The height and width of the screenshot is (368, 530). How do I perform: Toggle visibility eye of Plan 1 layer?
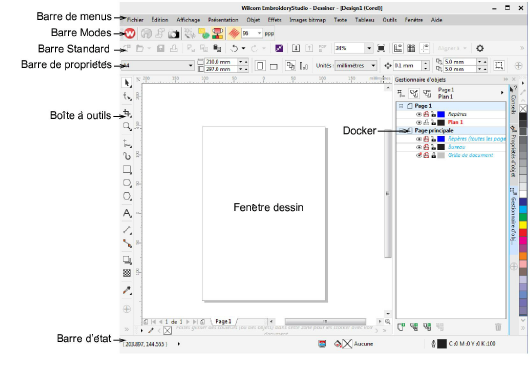tap(419, 122)
